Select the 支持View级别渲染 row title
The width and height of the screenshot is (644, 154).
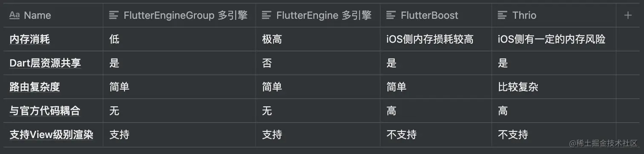pos(51,135)
